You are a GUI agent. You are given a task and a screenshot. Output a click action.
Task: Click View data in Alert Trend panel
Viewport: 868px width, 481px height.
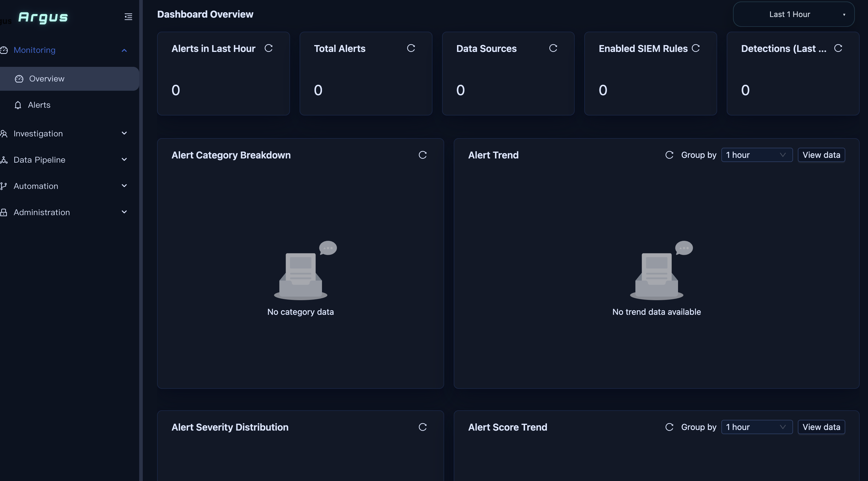click(821, 155)
